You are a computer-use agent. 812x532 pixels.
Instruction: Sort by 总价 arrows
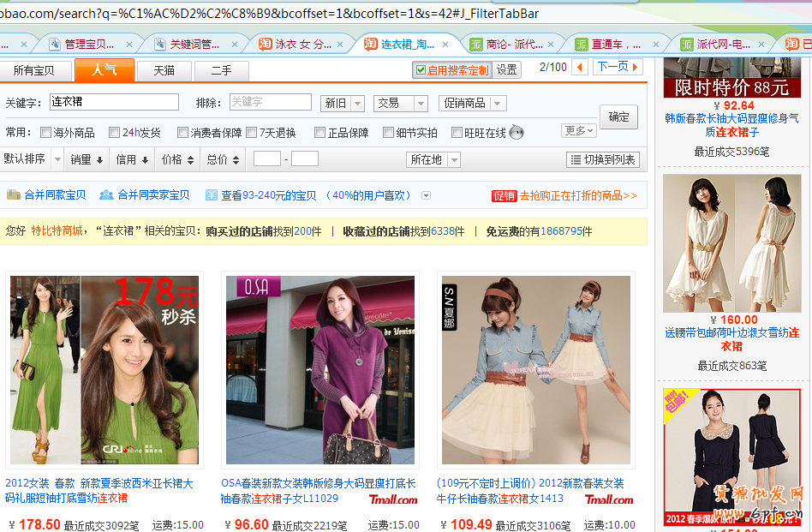(x=236, y=160)
